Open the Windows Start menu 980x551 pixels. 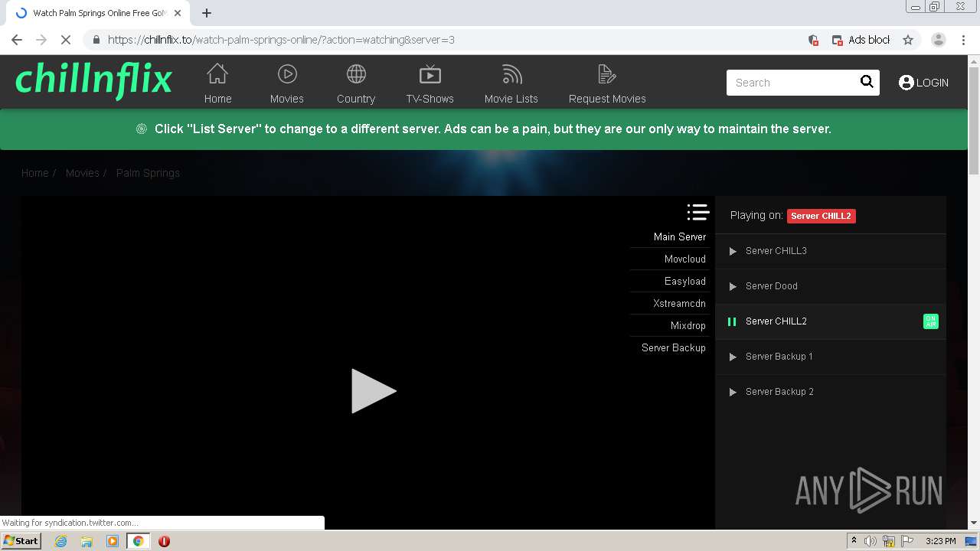click(x=21, y=540)
